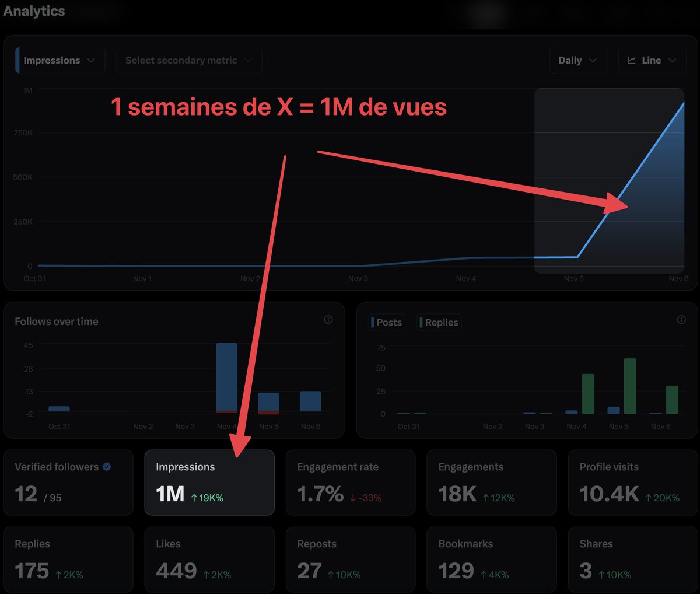Viewport: 700px width, 594px height.
Task: Click the Oct 31 follows bar
Action: coord(59,408)
